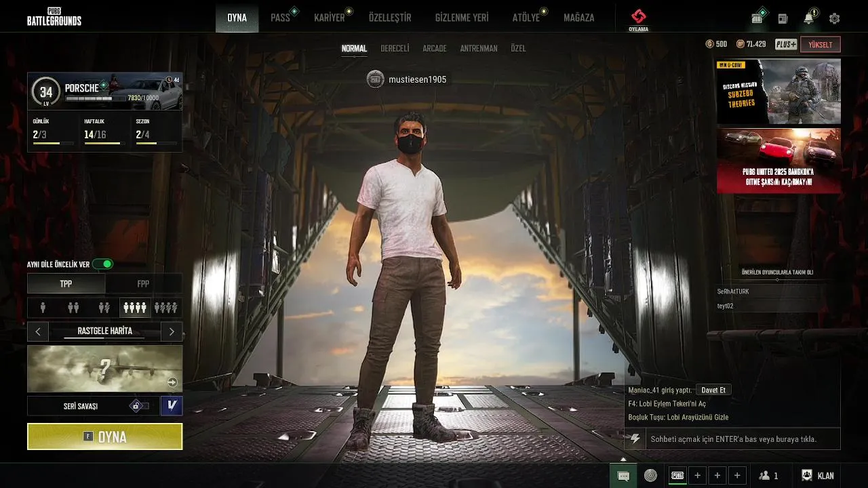Image resolution: width=868 pixels, height=488 pixels.
Task: Click the G-Coin balance 500
Action: (x=716, y=44)
